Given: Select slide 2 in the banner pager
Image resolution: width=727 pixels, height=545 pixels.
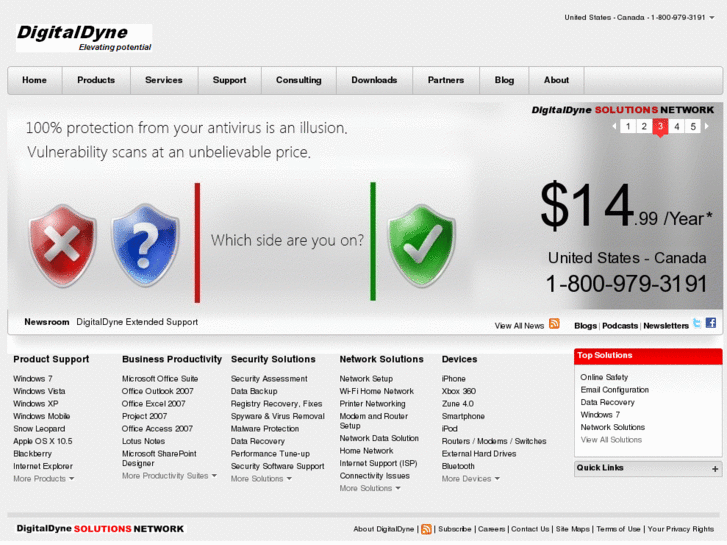Looking at the screenshot, I should (x=644, y=126).
